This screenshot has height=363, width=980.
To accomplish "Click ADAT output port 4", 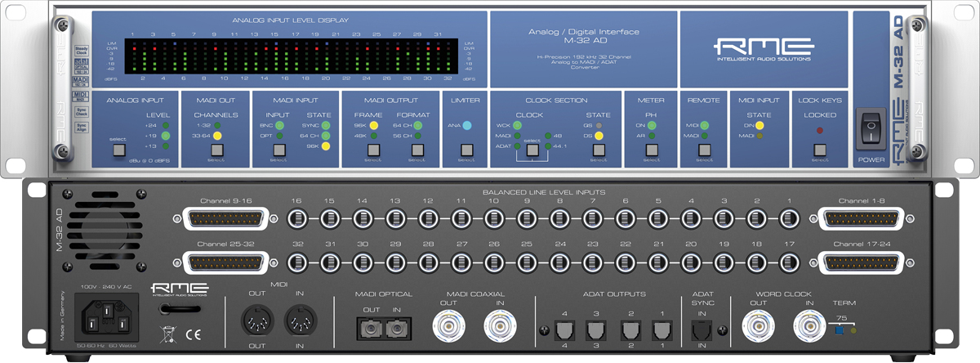I will (x=564, y=329).
